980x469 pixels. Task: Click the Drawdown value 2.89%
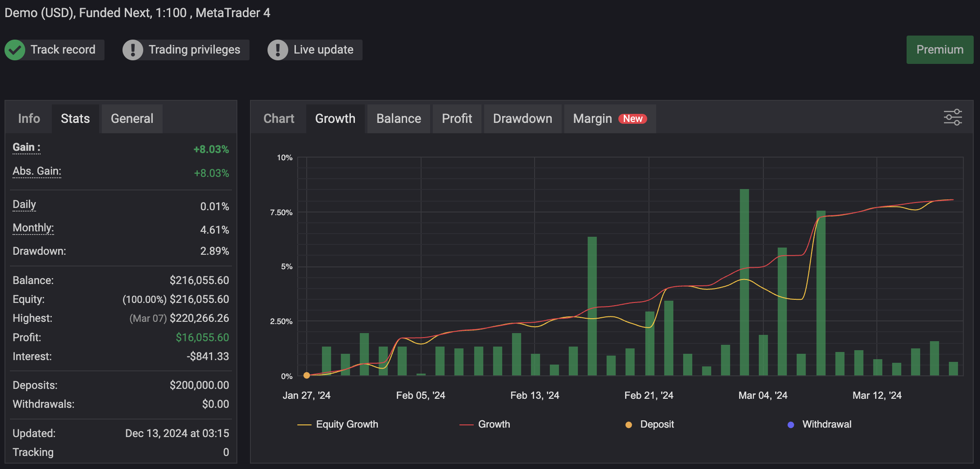point(214,251)
